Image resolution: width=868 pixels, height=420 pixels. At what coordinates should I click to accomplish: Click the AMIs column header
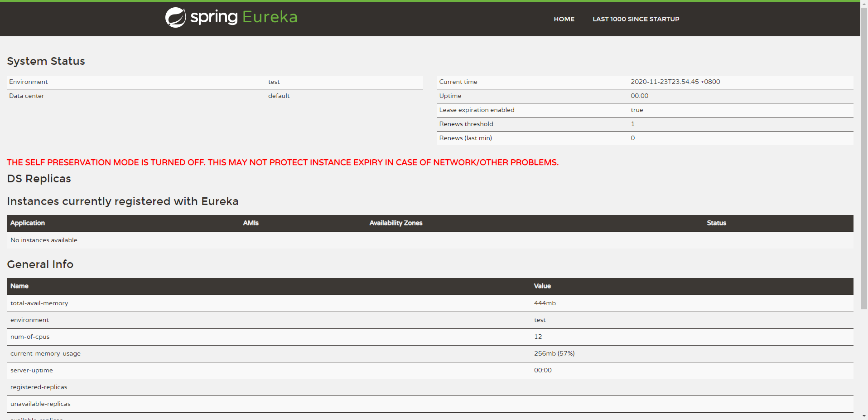point(251,223)
